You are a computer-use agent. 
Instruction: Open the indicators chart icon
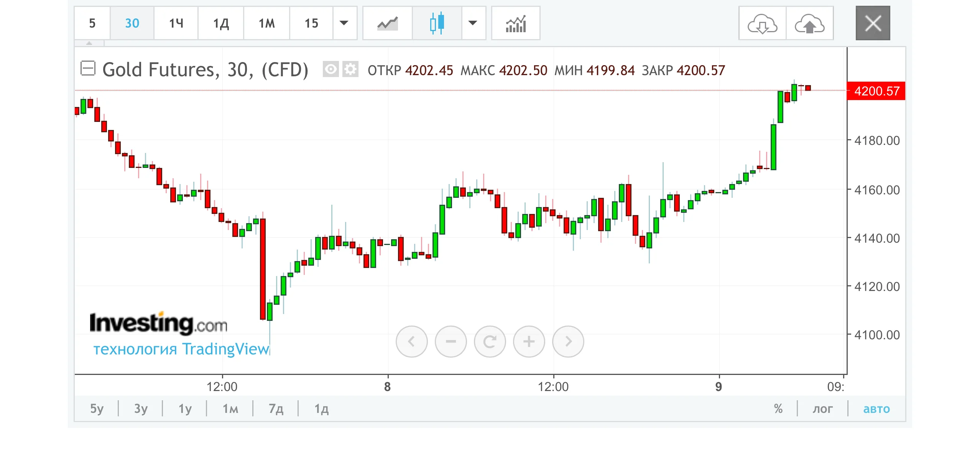[516, 23]
